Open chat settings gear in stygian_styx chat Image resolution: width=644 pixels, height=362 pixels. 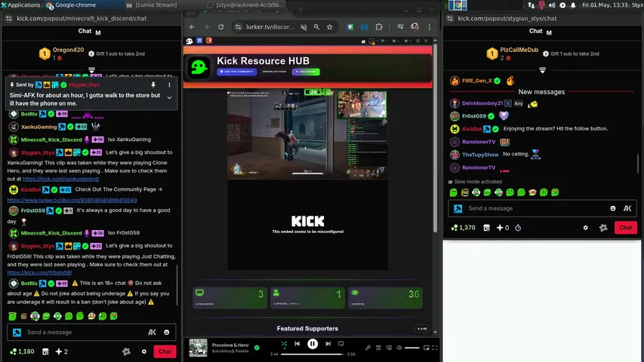(585, 227)
